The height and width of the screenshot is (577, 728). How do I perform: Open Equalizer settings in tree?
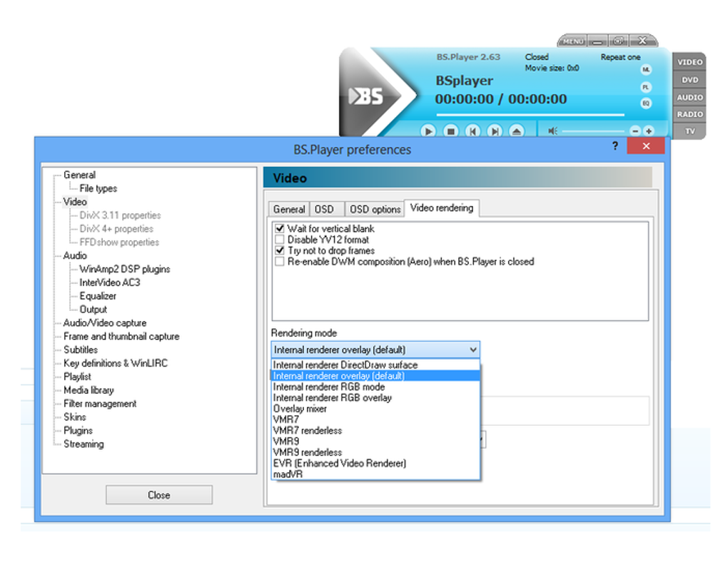98,296
